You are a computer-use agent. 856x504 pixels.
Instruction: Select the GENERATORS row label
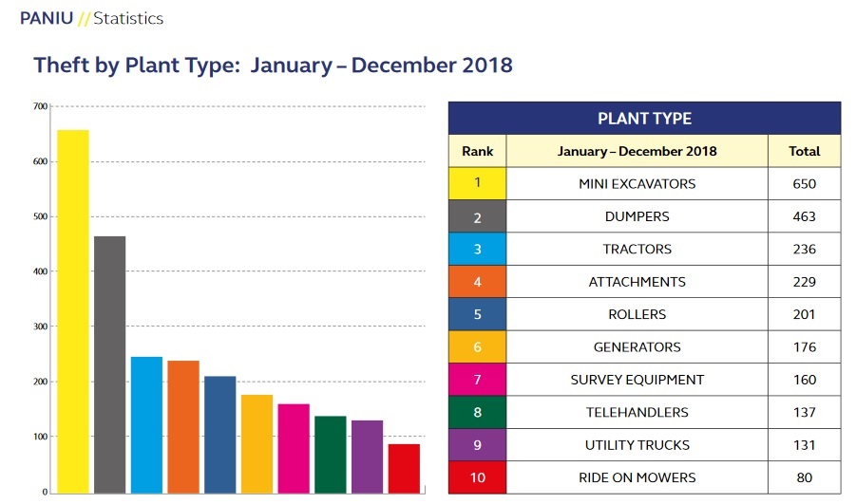pos(637,347)
